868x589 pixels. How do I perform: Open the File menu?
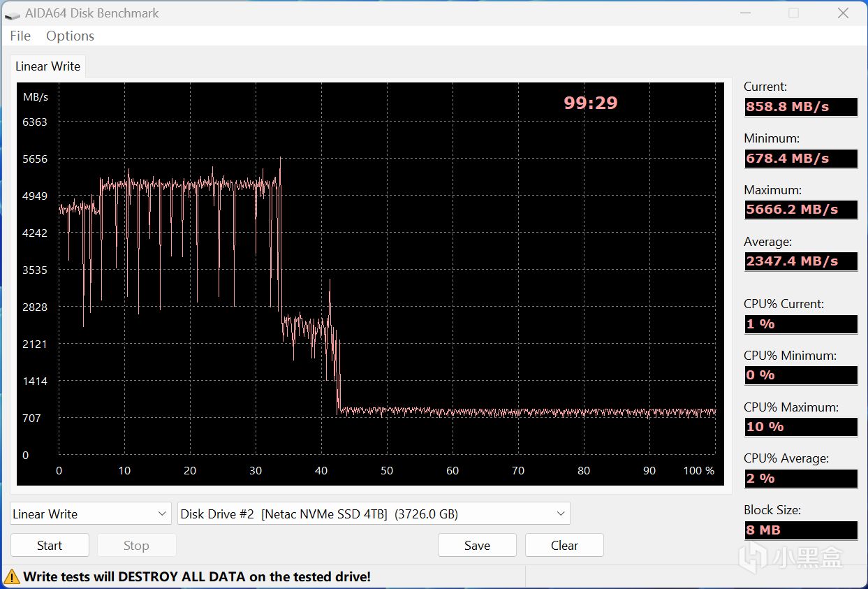click(20, 36)
